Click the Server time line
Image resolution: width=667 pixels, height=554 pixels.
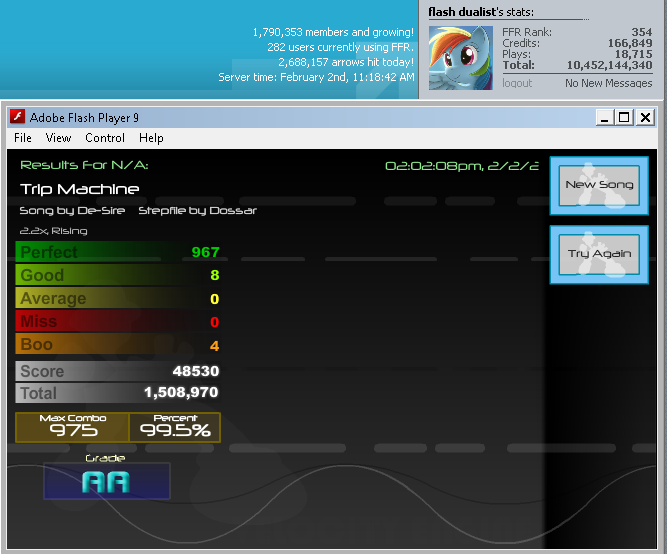click(316, 77)
